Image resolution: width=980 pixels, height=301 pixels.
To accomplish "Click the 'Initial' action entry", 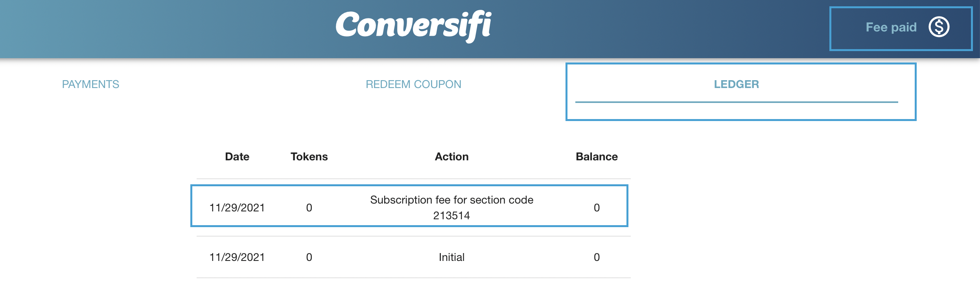I will pos(451,257).
